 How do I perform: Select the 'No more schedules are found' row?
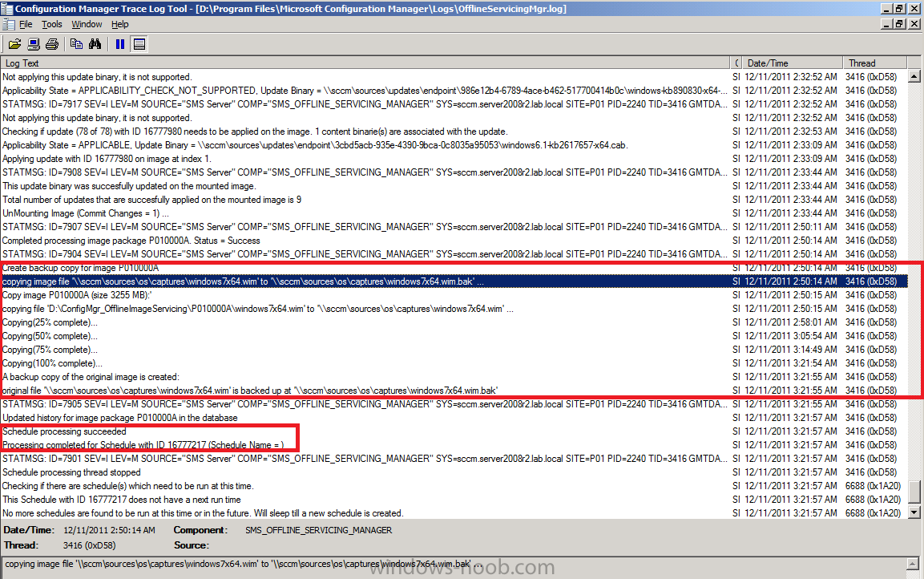tap(454, 513)
